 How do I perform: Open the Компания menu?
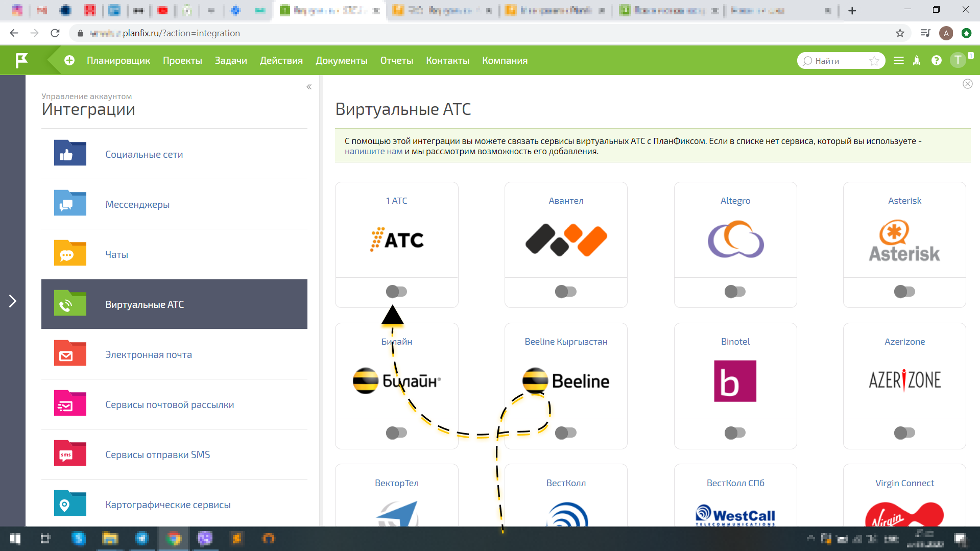pos(504,60)
